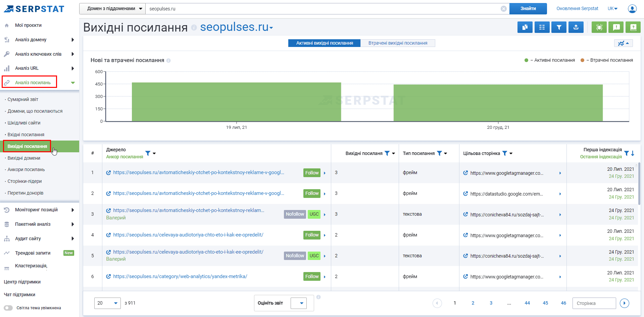
Task: Toggle Активні посилання legend item
Action: point(550,60)
